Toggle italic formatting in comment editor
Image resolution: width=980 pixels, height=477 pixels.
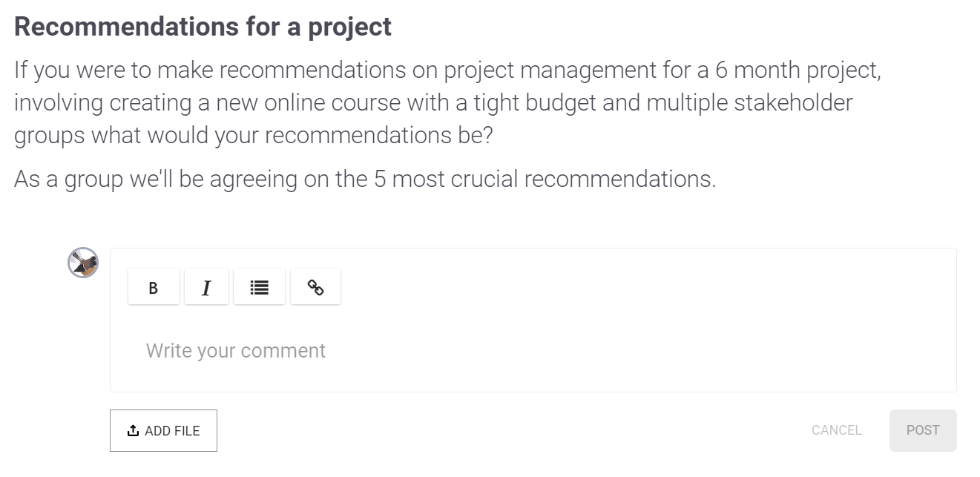point(206,287)
